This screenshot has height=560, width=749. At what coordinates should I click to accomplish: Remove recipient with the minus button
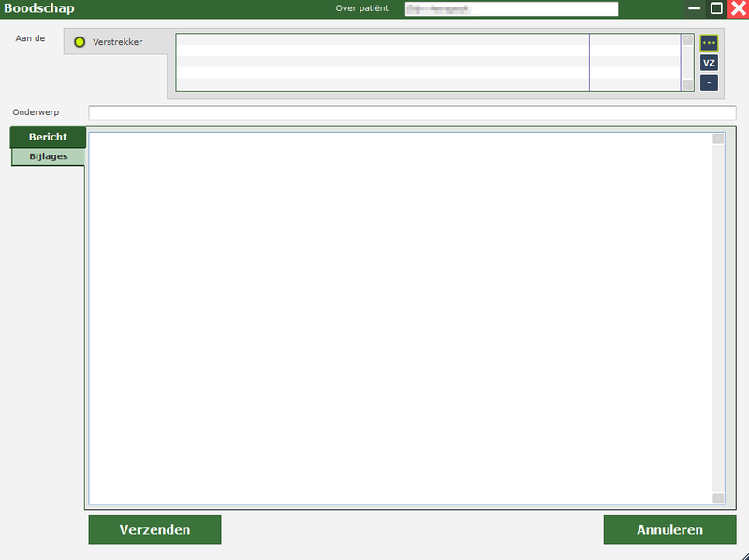[709, 82]
